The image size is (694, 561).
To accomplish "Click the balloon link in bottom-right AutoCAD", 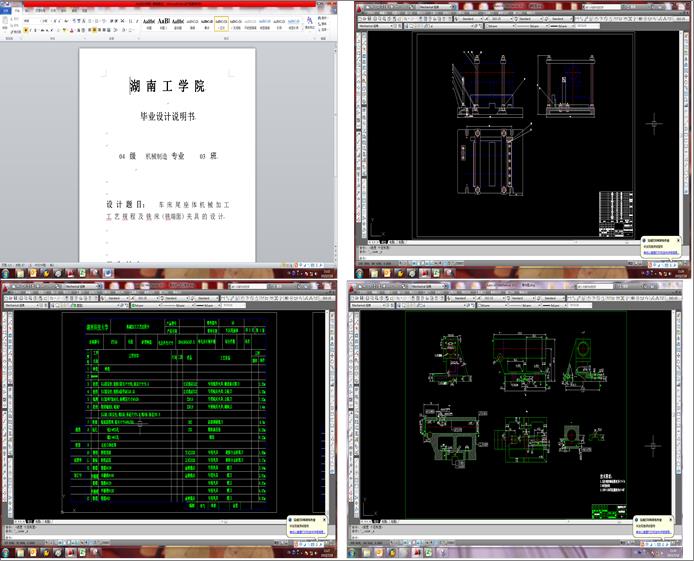I will click(654, 532).
